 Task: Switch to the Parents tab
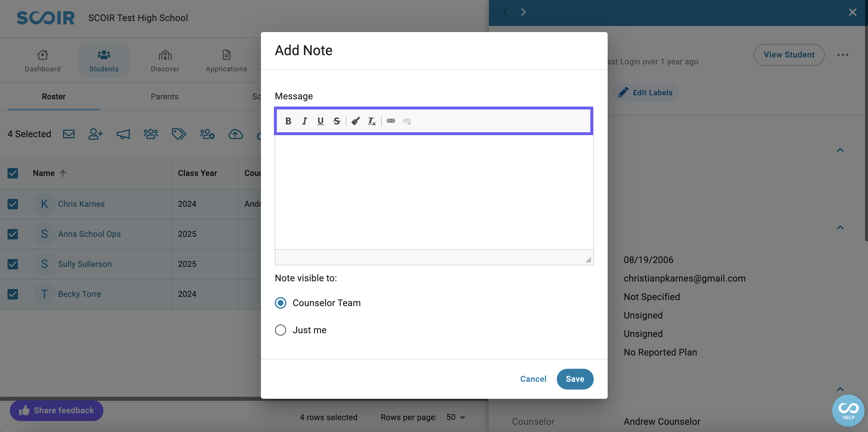(x=164, y=96)
